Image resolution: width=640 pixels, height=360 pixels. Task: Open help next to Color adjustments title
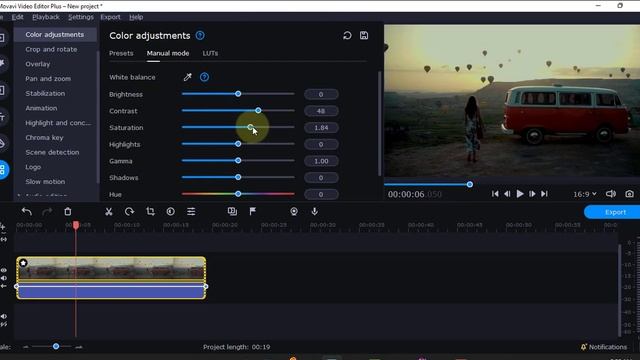click(200, 36)
